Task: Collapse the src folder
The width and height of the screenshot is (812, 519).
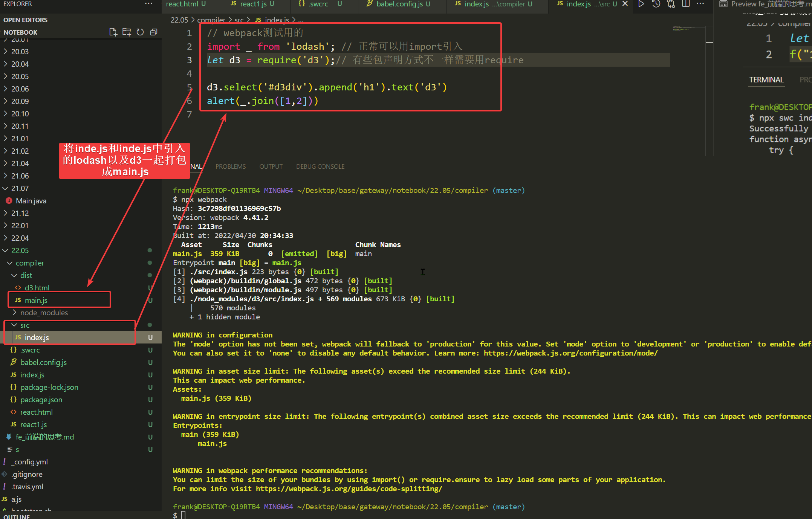Action: [x=14, y=325]
